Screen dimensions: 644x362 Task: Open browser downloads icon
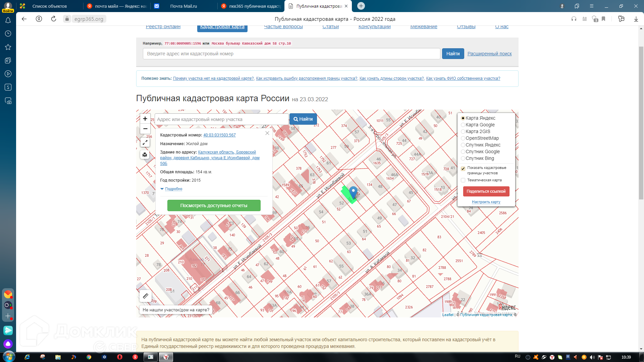click(636, 19)
